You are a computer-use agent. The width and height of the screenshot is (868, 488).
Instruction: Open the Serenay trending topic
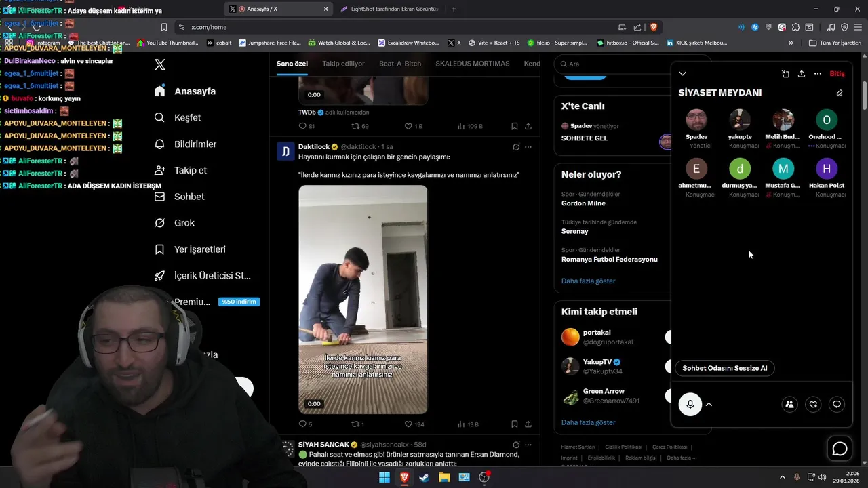tap(575, 231)
